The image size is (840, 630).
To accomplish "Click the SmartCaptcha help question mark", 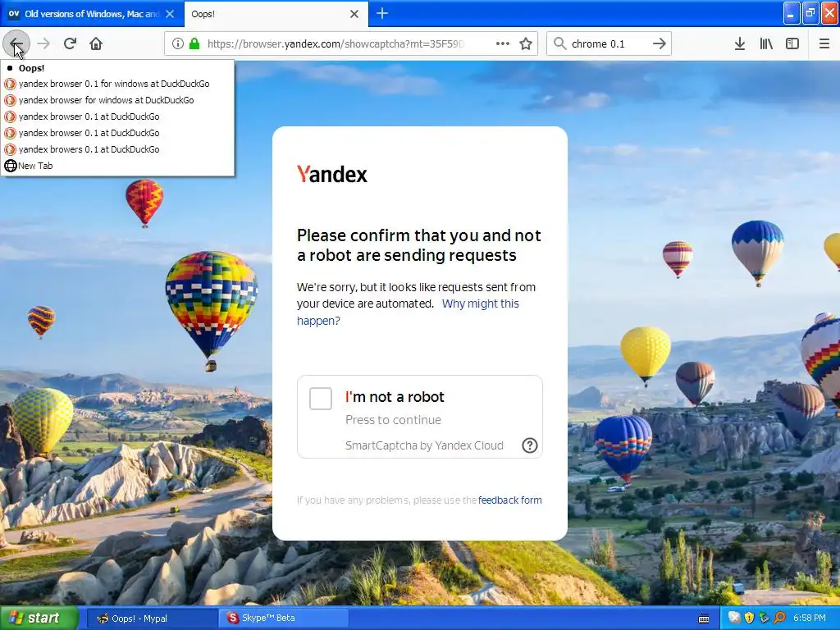I will pos(530,445).
